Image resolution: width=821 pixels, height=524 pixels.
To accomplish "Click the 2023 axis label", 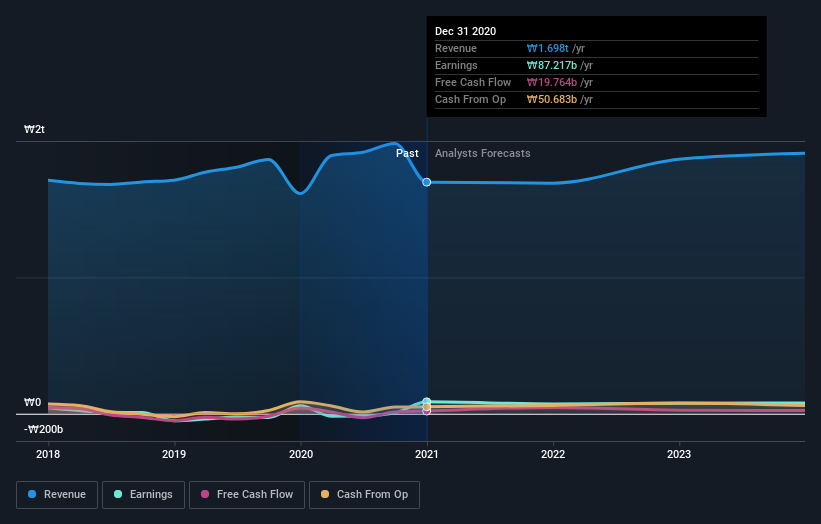I will [679, 454].
